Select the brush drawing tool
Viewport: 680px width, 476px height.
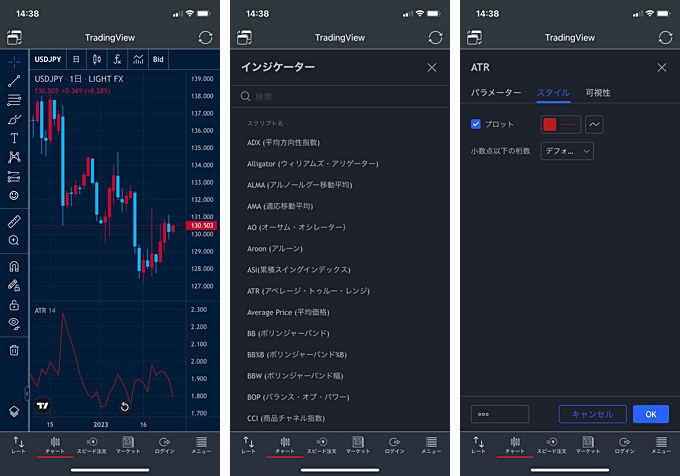pos(14,119)
